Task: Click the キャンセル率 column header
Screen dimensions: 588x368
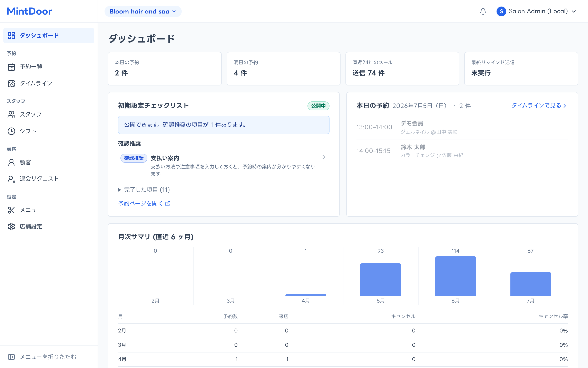Action: pos(553,316)
